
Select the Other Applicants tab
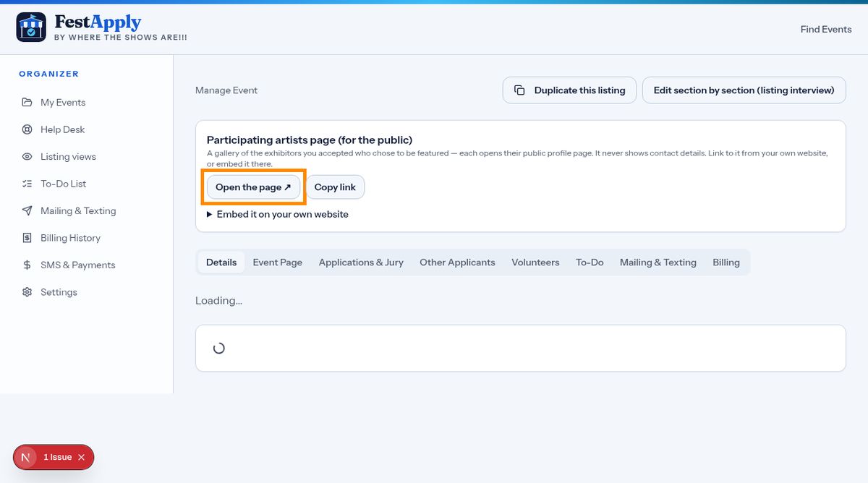pos(457,262)
